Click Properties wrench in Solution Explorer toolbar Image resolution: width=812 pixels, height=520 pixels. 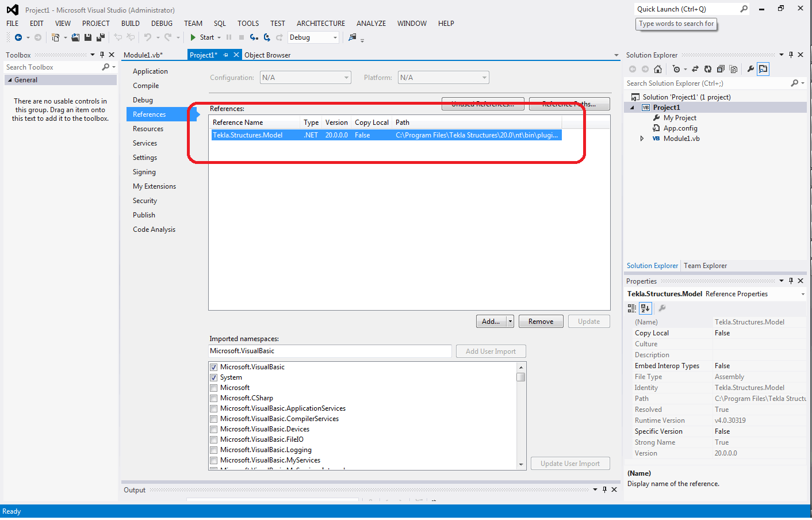(x=750, y=69)
